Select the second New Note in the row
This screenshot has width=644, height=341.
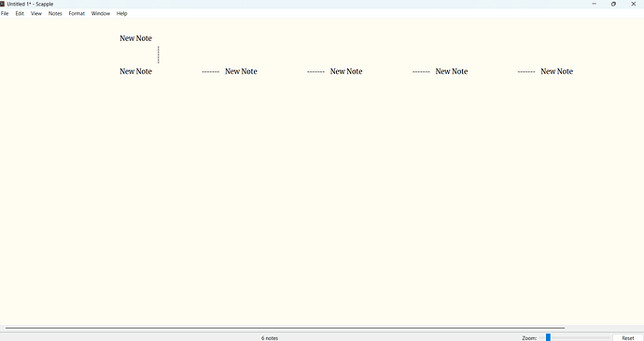coord(241,71)
